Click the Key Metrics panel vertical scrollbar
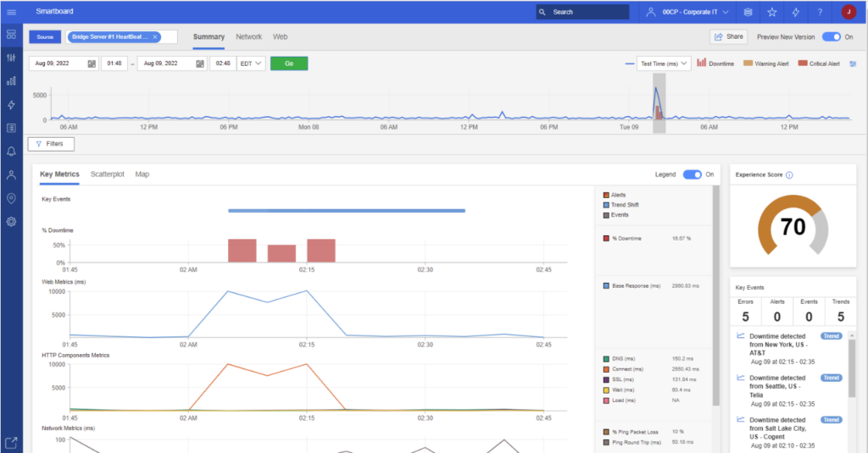This screenshot has width=868, height=453. pos(715,296)
